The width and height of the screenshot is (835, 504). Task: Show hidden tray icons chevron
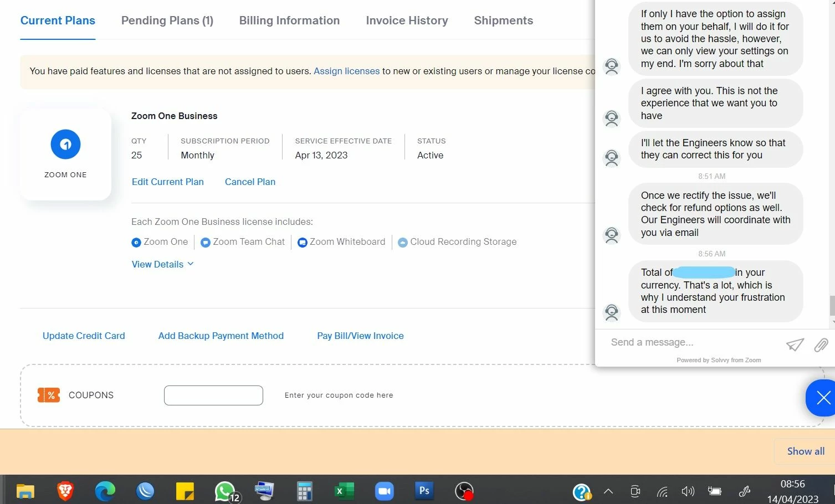tap(608, 491)
